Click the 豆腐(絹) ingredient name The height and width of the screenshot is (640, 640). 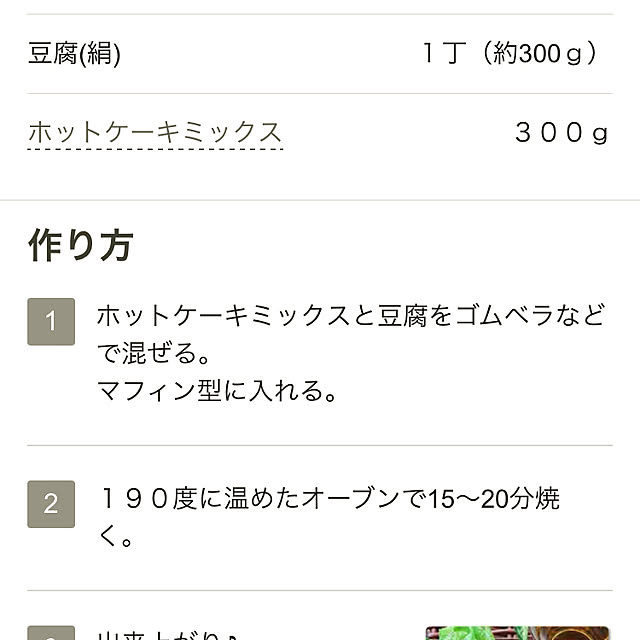click(x=75, y=53)
